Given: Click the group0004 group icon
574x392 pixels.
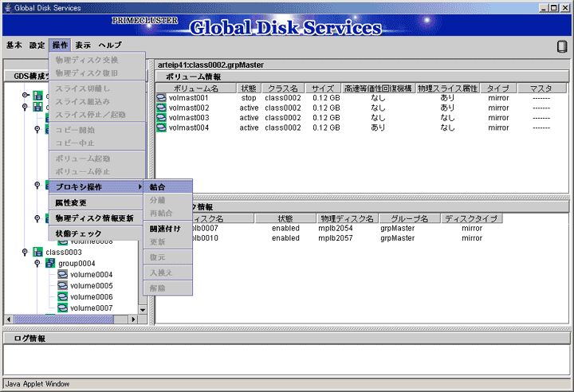Looking at the screenshot, I should tap(50, 263).
